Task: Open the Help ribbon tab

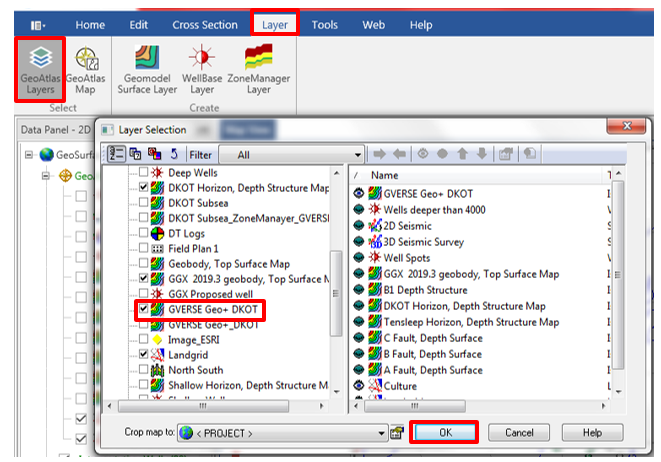Action: (421, 25)
